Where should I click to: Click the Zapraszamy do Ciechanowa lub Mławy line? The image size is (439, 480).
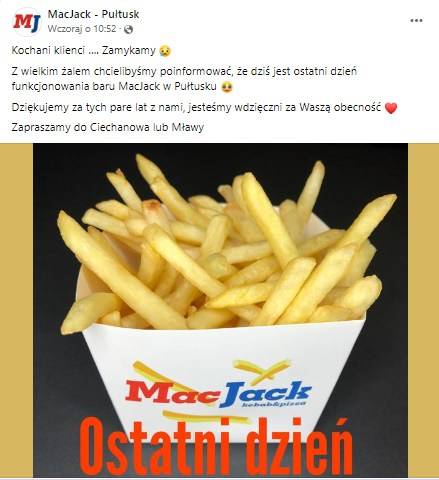pyautogui.click(x=108, y=127)
